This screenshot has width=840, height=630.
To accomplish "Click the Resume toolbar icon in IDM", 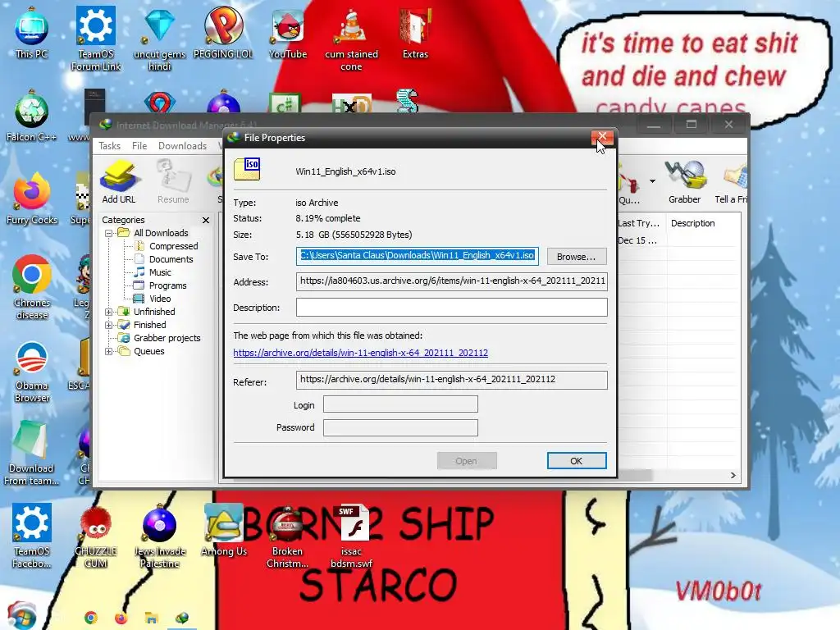I will coord(173,181).
